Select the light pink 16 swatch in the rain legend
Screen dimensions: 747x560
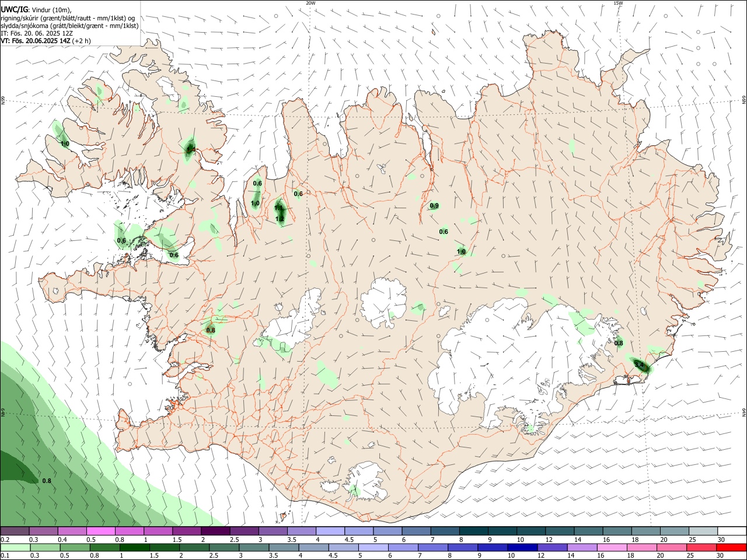coord(612,548)
